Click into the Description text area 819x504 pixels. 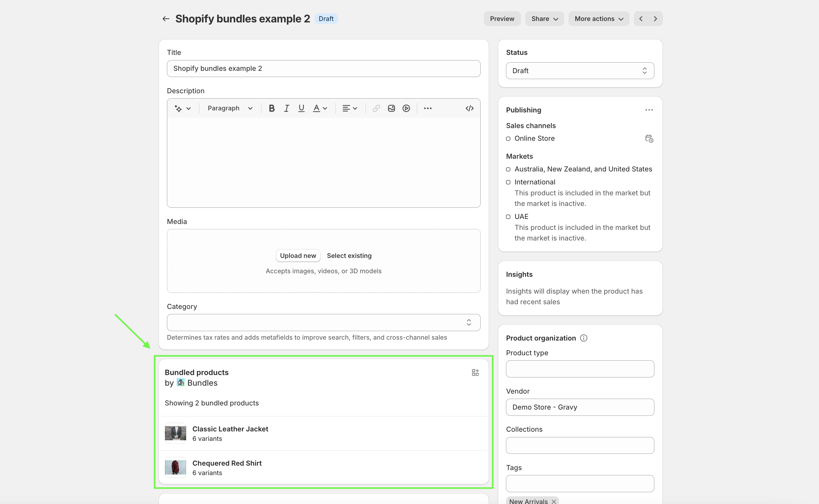324,163
